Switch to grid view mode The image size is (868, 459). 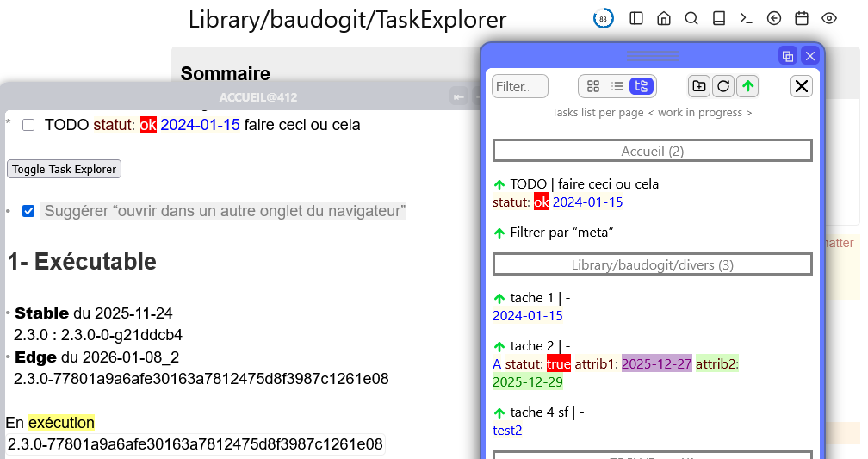click(x=592, y=86)
